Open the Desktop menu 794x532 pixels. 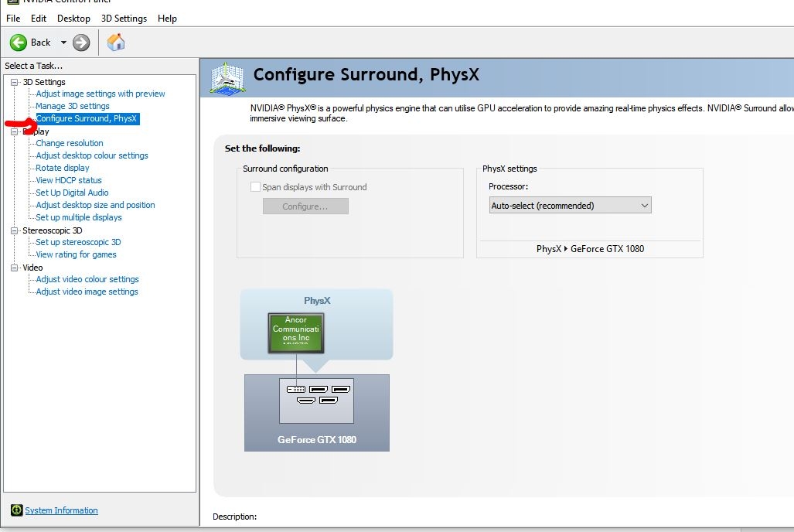pyautogui.click(x=73, y=18)
